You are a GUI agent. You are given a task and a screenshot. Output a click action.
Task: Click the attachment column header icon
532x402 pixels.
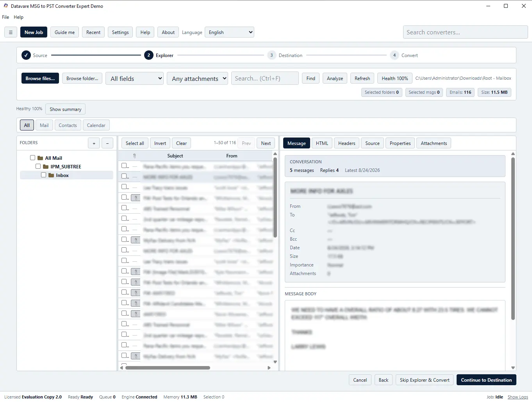(134, 156)
